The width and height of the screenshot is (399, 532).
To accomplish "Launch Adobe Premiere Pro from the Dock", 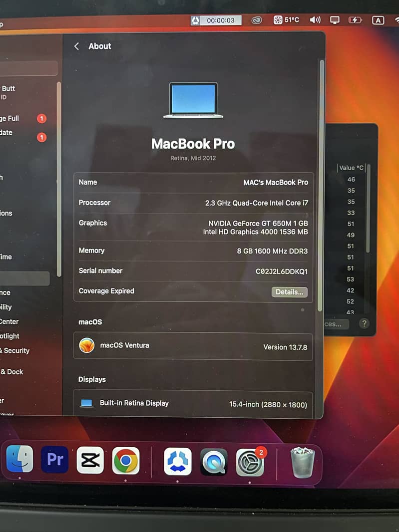I will coord(54,460).
